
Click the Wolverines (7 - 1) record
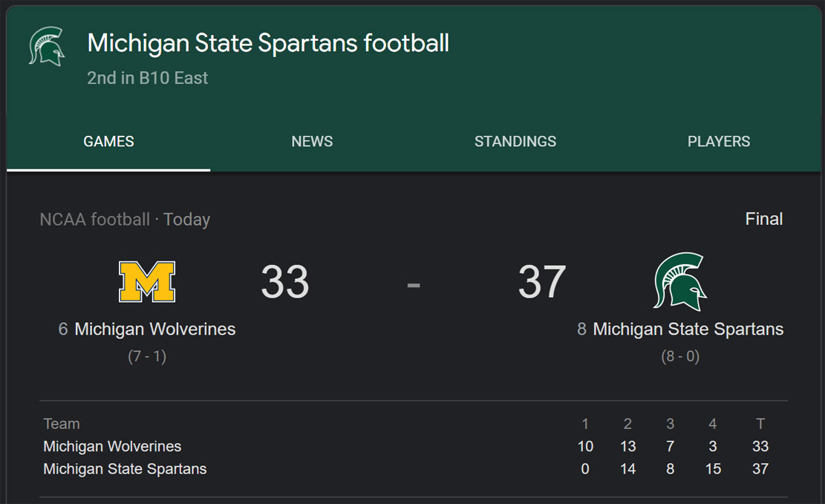(147, 356)
